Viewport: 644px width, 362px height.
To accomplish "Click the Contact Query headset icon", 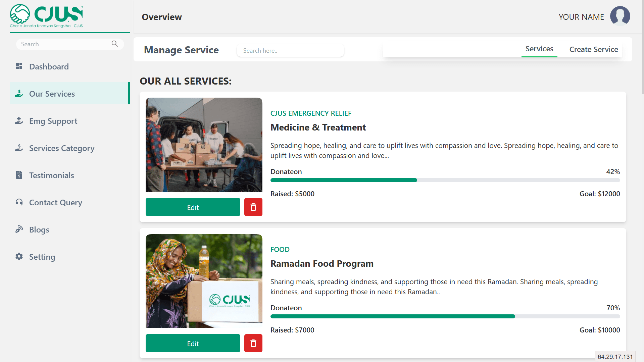I will (x=19, y=202).
